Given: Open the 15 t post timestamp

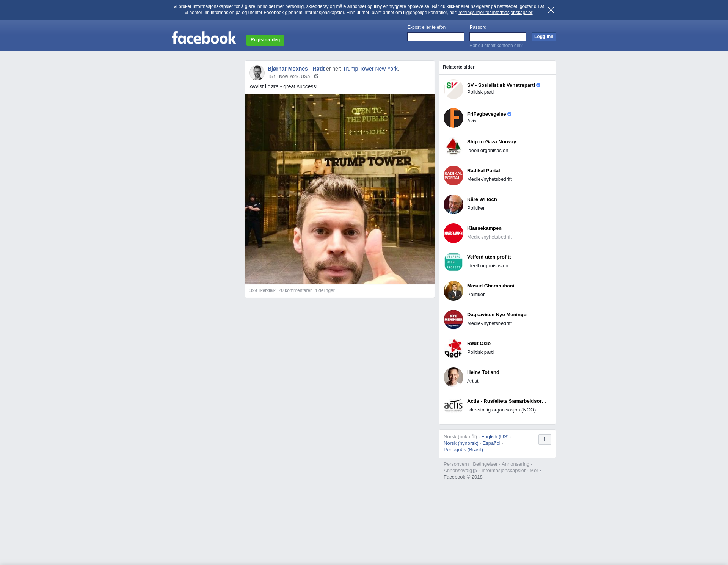Looking at the screenshot, I should coord(271,77).
